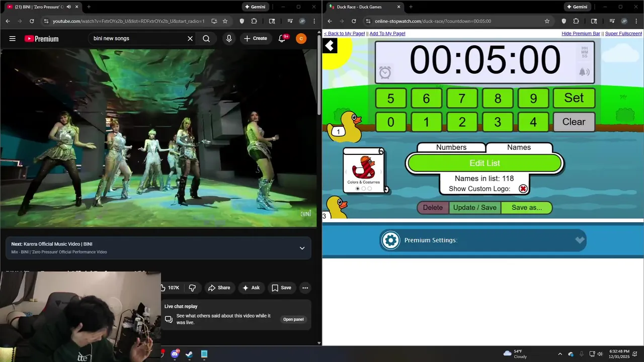Screen dimensions: 644x362
Task: Toggle HH MM SS format indicator
Action: tap(584, 52)
